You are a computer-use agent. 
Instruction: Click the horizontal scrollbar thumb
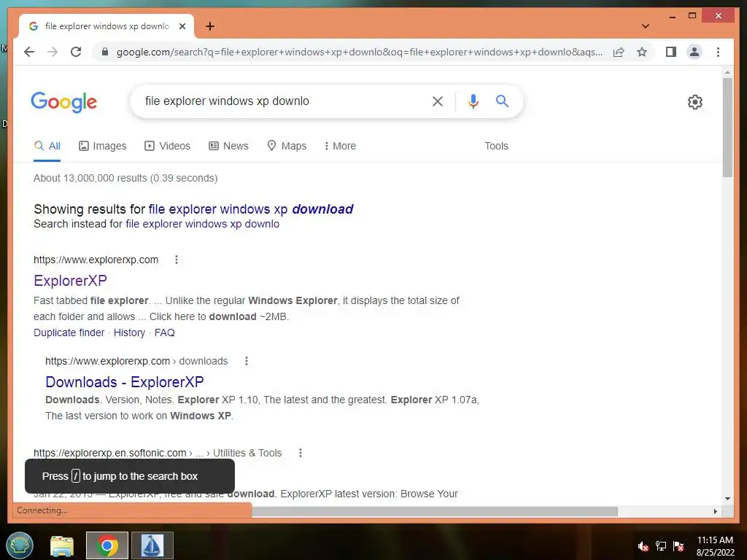point(435,511)
